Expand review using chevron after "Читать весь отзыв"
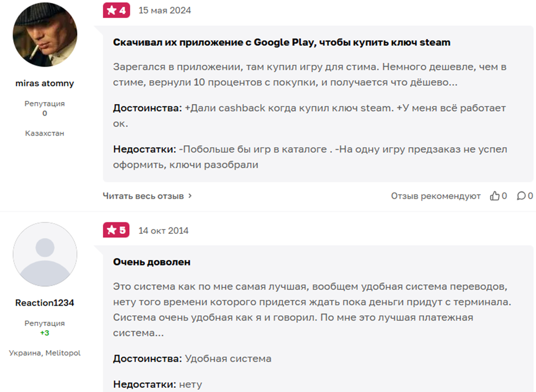 tap(190, 196)
